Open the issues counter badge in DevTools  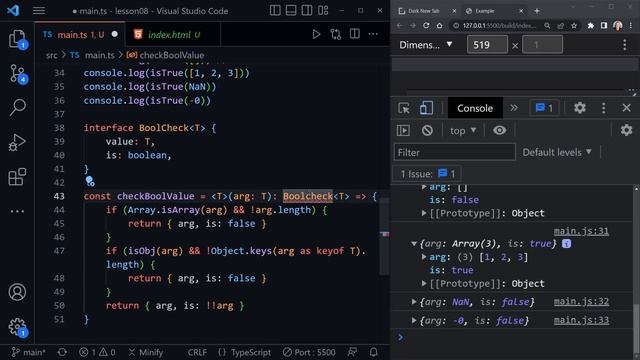coord(544,108)
